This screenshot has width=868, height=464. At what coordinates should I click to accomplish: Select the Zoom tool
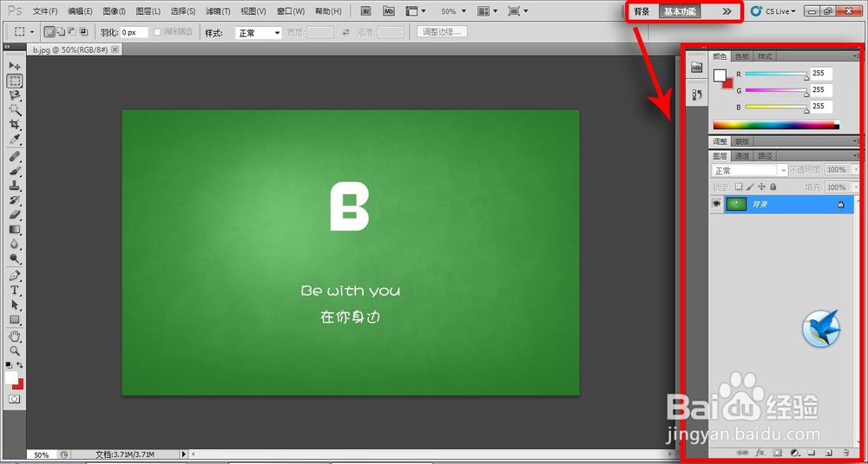point(15,350)
